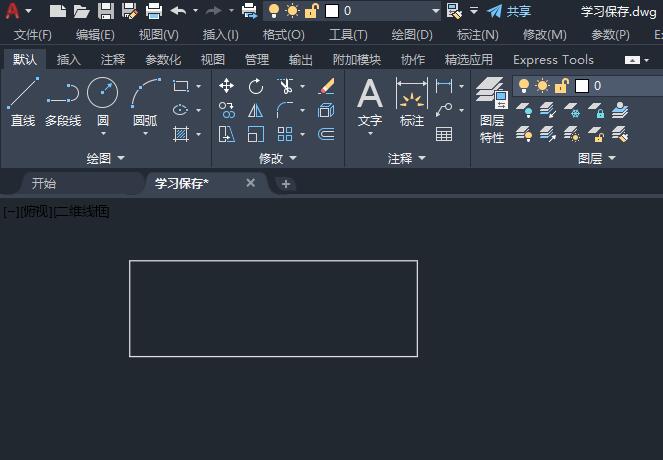This screenshot has height=460, width=663.
Task: Select the Stretch tool icon
Action: point(227,134)
